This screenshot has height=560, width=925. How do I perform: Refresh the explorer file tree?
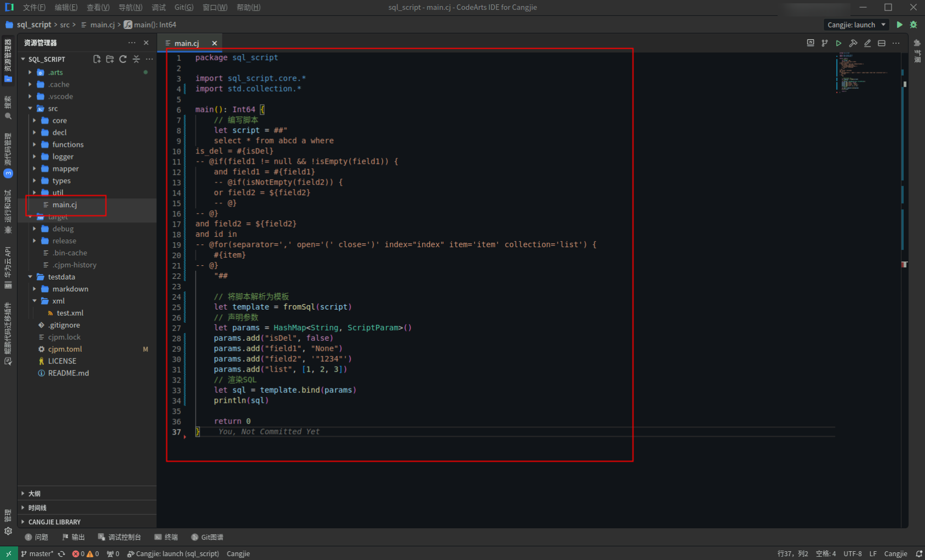123,59
